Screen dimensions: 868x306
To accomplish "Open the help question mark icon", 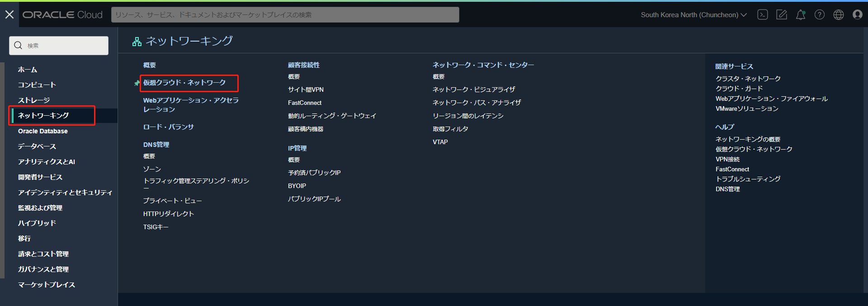I will [x=820, y=15].
